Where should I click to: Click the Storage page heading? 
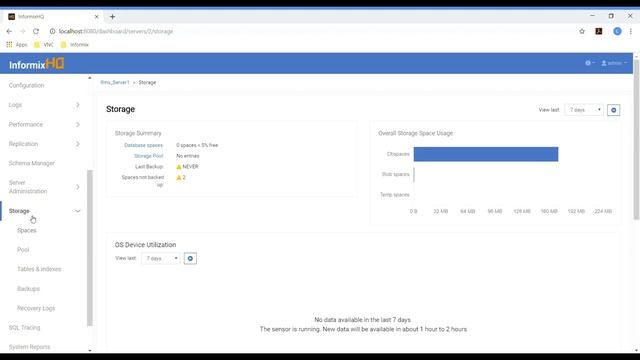[120, 109]
